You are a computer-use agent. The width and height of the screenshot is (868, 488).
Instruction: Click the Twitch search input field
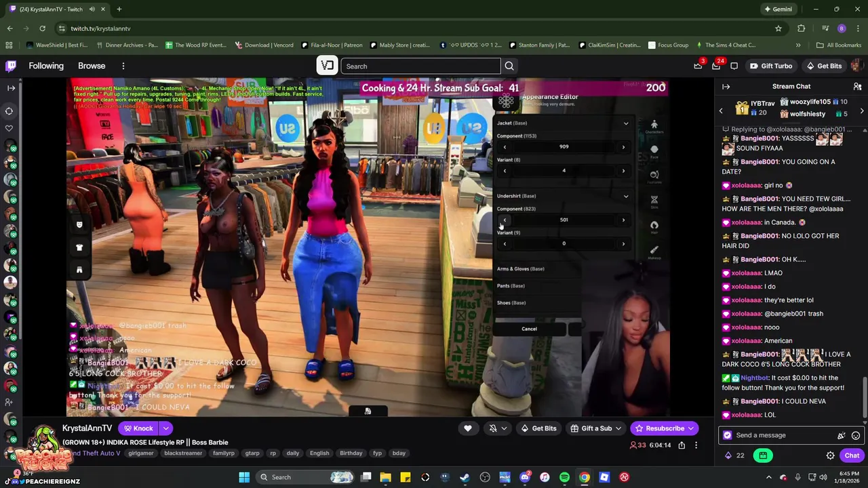(421, 66)
